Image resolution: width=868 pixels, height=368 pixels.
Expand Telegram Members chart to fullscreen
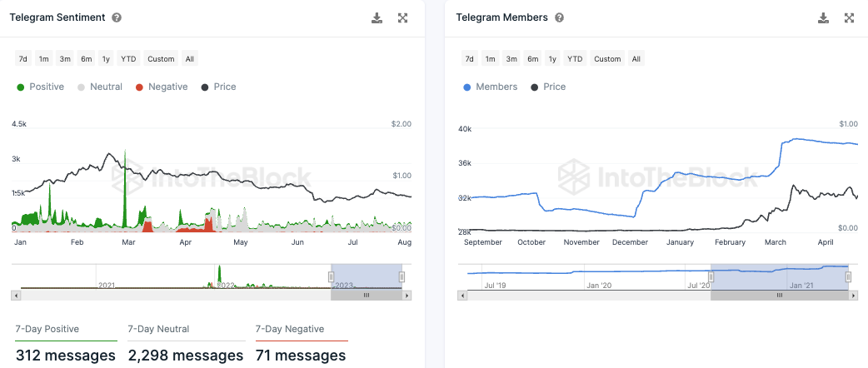[849, 17]
